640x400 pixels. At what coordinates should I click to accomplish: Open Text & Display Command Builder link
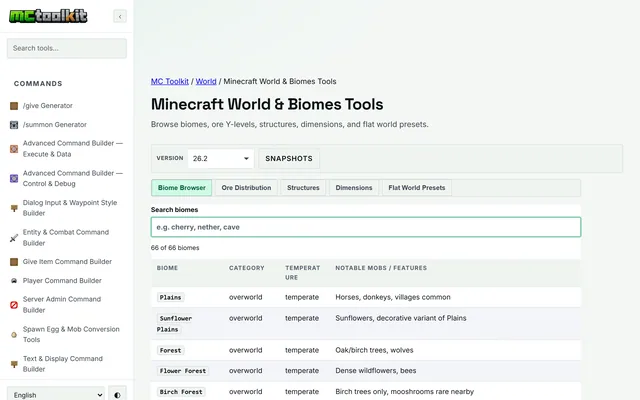(63, 364)
